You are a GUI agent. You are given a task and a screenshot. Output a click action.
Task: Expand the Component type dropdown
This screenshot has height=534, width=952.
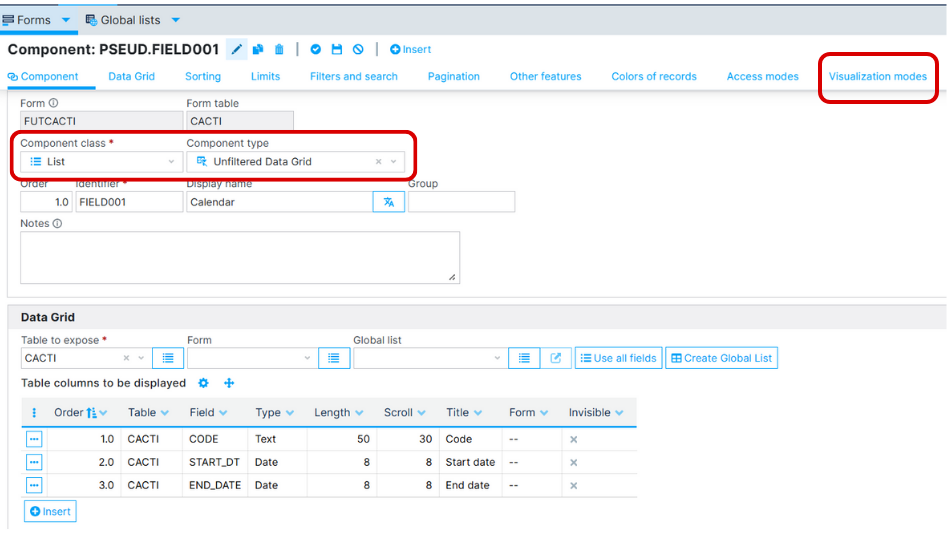[x=394, y=161]
